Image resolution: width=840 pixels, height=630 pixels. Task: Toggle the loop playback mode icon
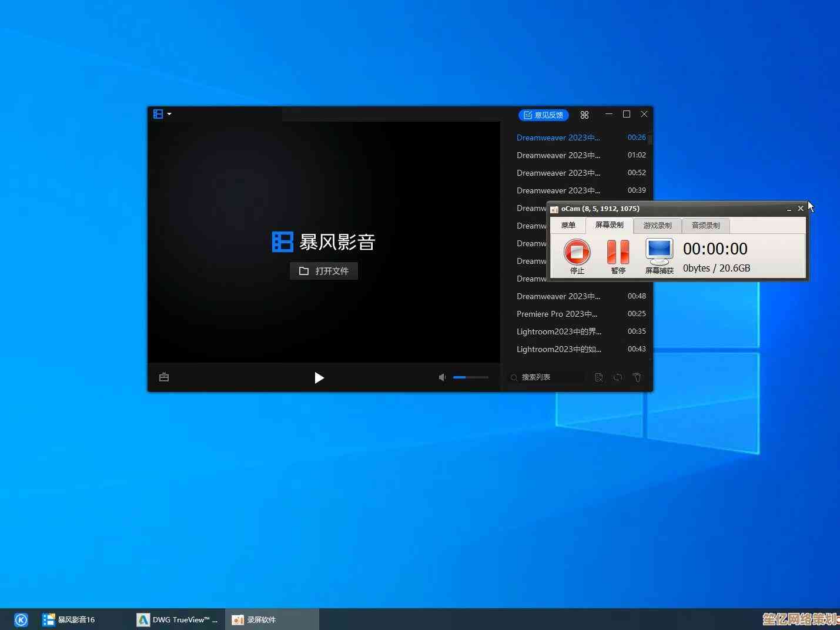click(x=618, y=377)
